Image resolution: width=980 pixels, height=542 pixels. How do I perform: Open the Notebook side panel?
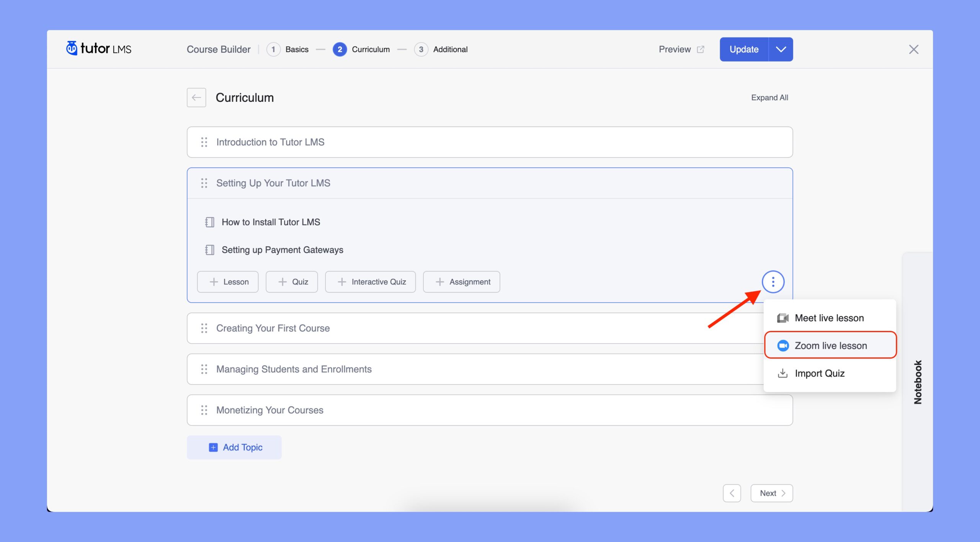(x=918, y=382)
